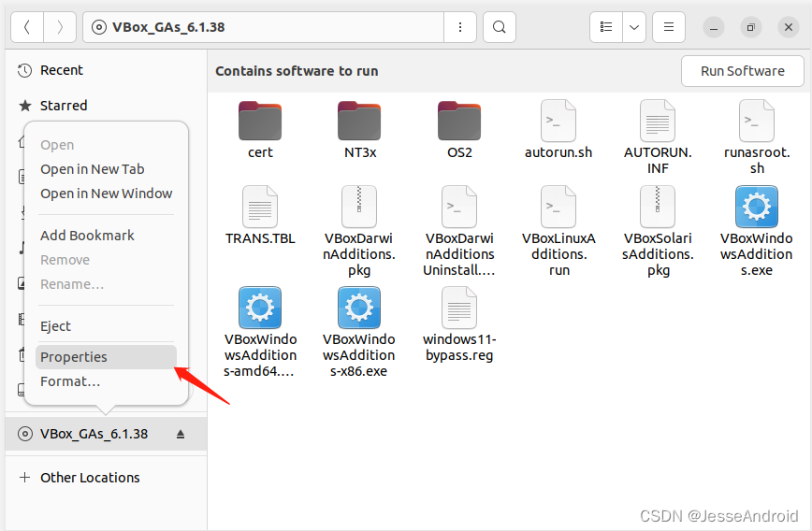
Task: Open the path bar three-dot menu
Action: 460,27
